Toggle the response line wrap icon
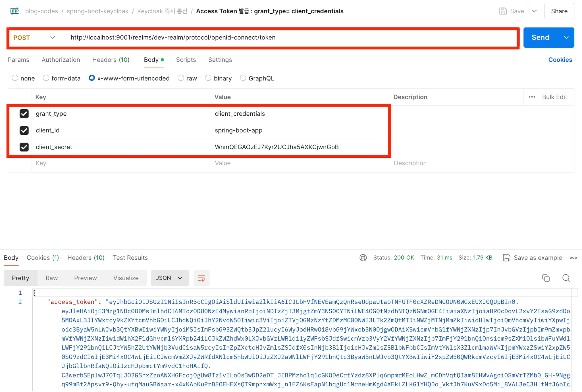This screenshot has height=392, width=582. click(x=201, y=278)
